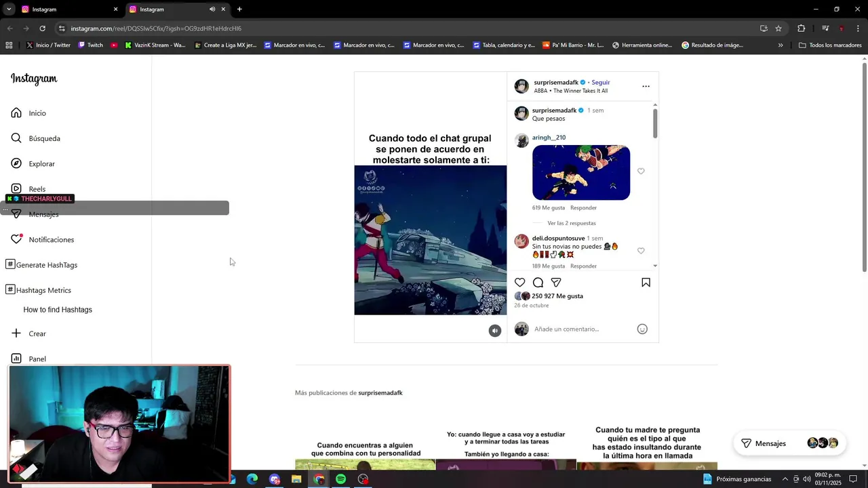Open Generate HashTags in sidebar

pos(41,265)
